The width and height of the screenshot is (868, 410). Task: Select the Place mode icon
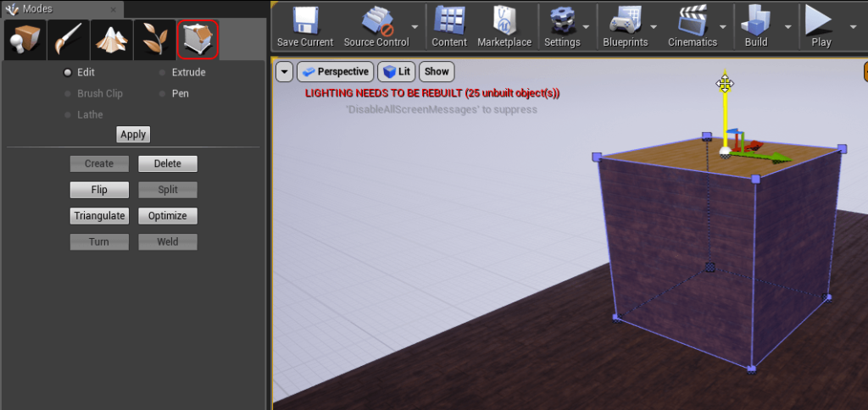coord(23,40)
